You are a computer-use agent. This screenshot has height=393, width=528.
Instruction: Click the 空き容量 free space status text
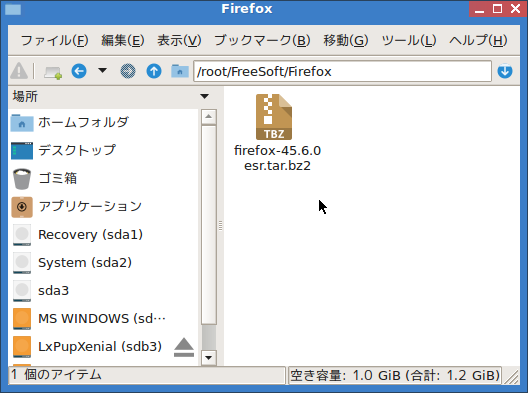pyautogui.click(x=395, y=375)
